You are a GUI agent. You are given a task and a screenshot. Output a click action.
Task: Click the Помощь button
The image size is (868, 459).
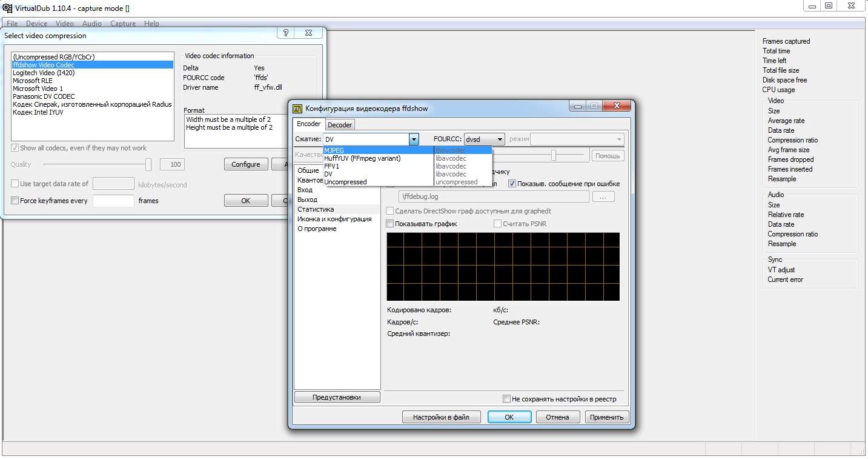click(x=607, y=156)
